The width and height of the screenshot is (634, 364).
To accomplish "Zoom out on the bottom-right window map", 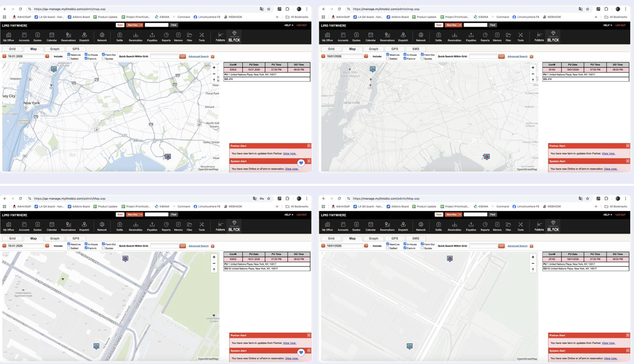I will (x=533, y=263).
